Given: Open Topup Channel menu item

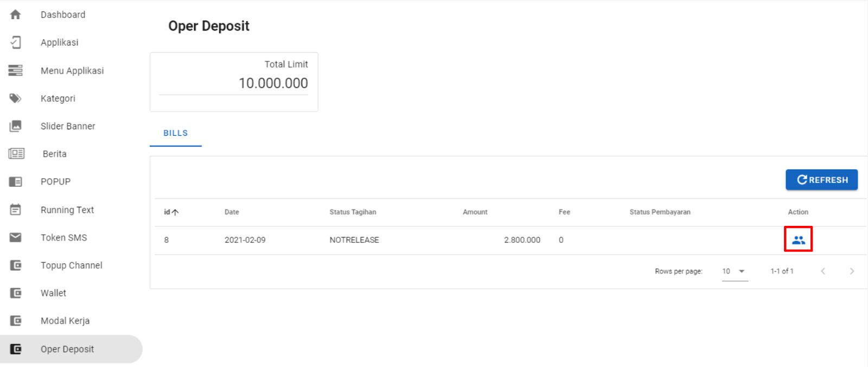Looking at the screenshot, I should (71, 265).
